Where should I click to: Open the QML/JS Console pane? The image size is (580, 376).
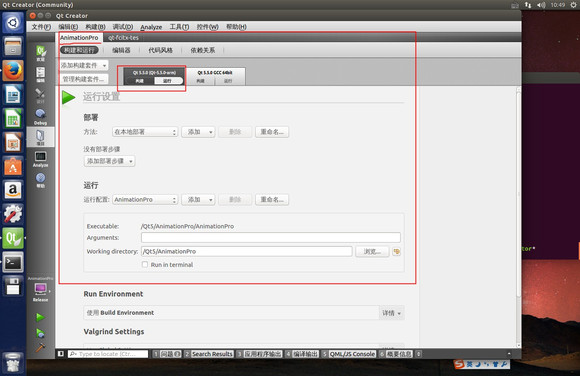349,354
